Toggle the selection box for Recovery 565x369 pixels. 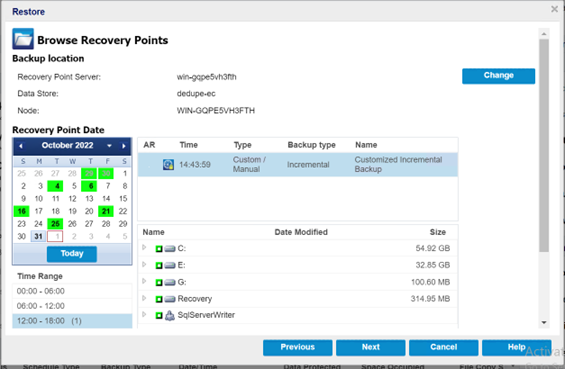click(159, 299)
